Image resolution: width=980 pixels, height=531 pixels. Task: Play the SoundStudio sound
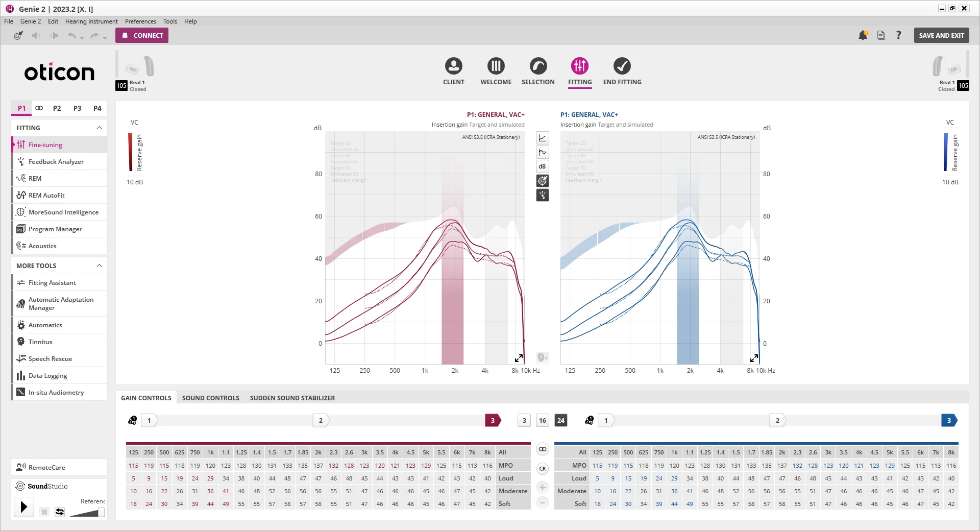(23, 507)
